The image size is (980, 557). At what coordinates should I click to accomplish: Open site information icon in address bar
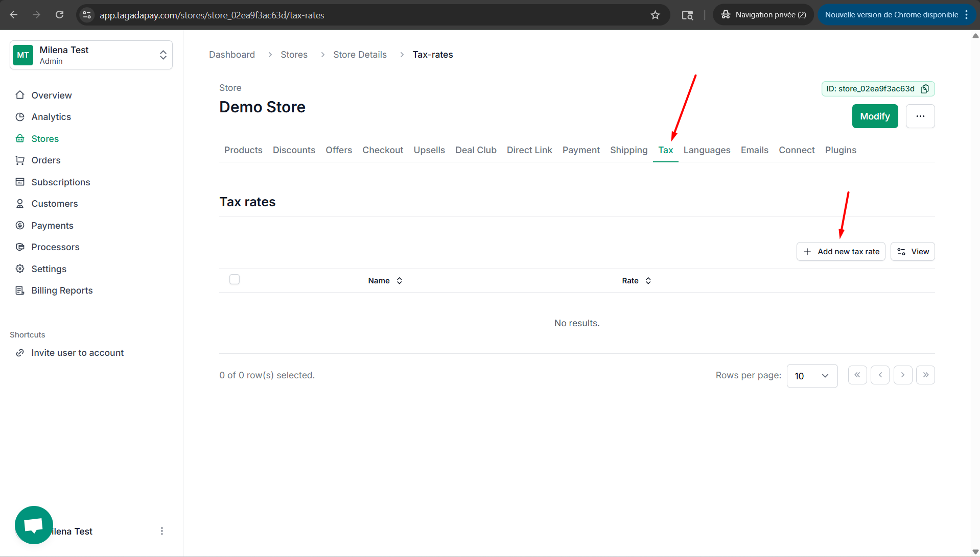pyautogui.click(x=87, y=15)
